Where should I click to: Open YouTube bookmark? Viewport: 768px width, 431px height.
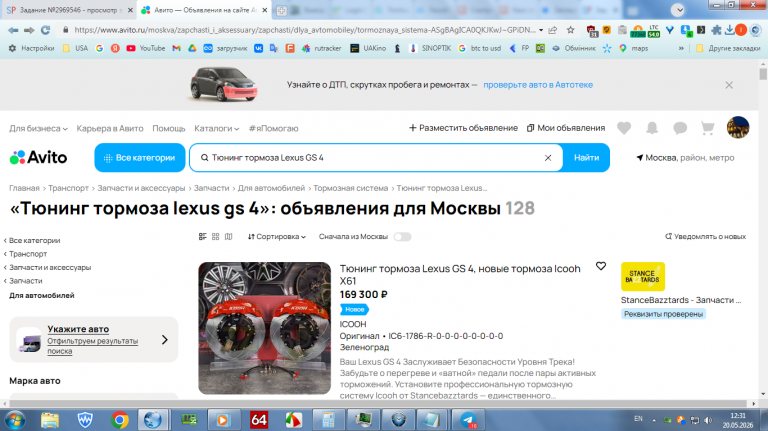[146, 48]
